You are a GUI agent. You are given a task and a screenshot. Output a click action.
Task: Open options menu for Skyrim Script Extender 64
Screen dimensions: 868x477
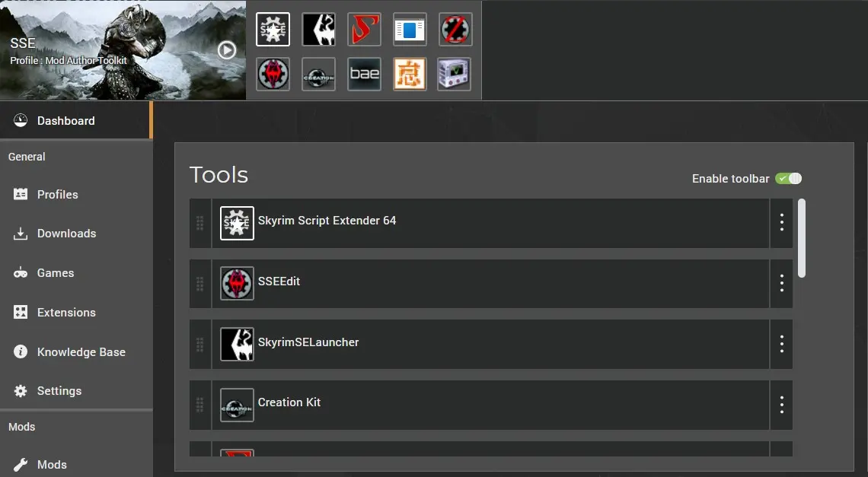[782, 222]
